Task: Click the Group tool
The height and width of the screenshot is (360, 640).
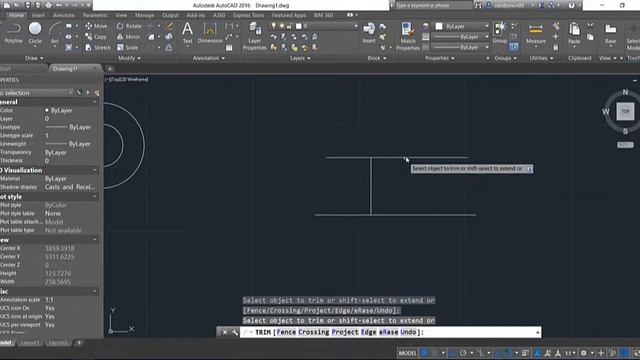Action: [x=500, y=33]
